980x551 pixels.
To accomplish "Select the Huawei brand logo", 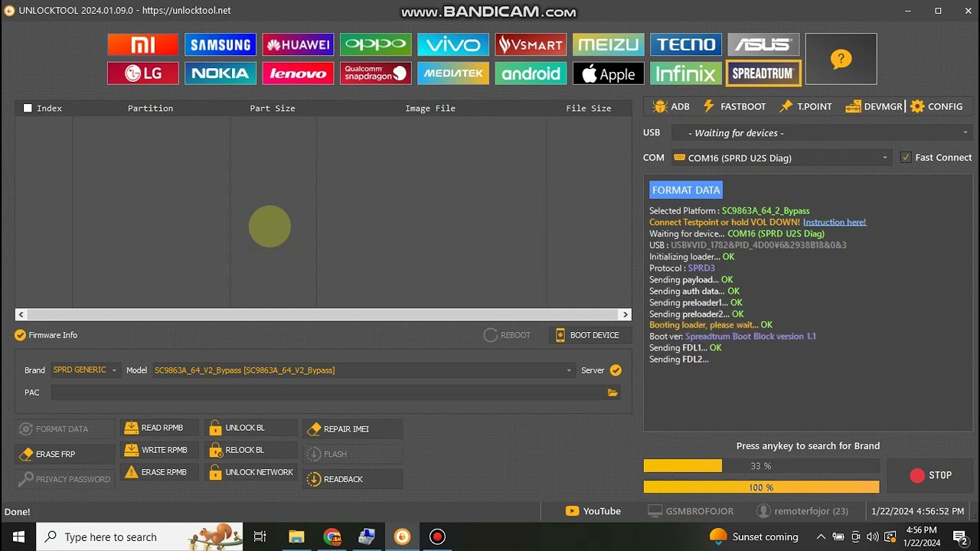I will click(298, 44).
